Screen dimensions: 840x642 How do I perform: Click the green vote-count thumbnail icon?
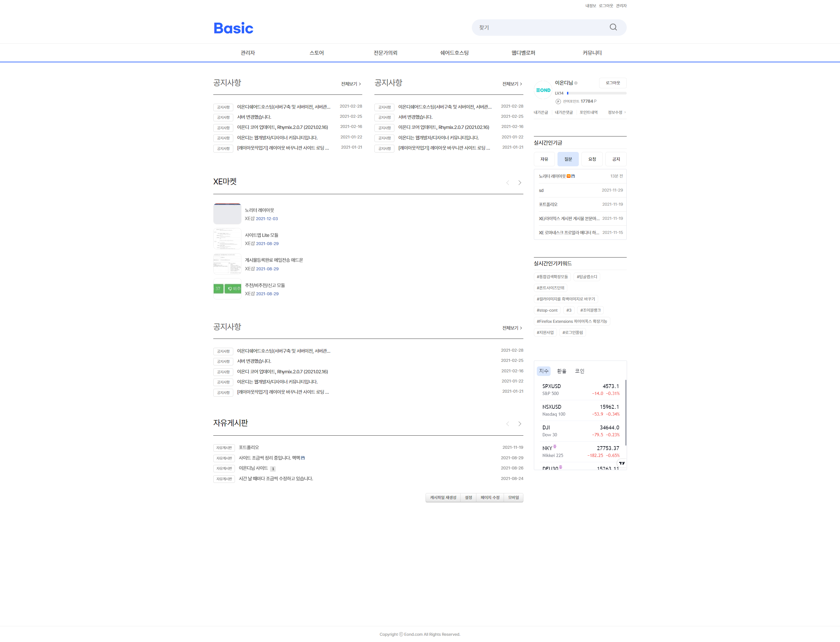227,289
